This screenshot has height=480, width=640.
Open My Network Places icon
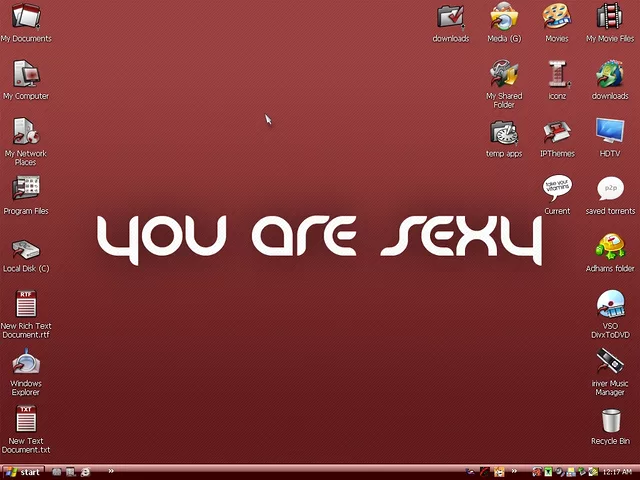(26, 141)
